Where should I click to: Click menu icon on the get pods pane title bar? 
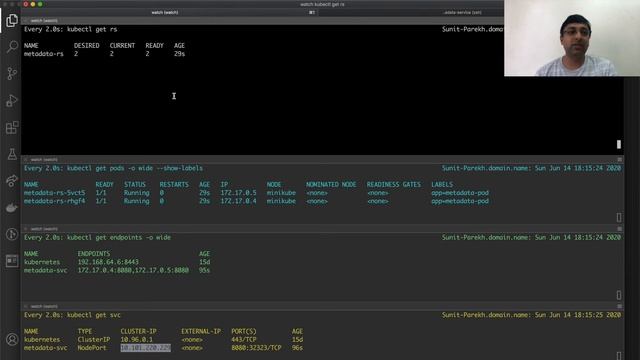click(619, 160)
